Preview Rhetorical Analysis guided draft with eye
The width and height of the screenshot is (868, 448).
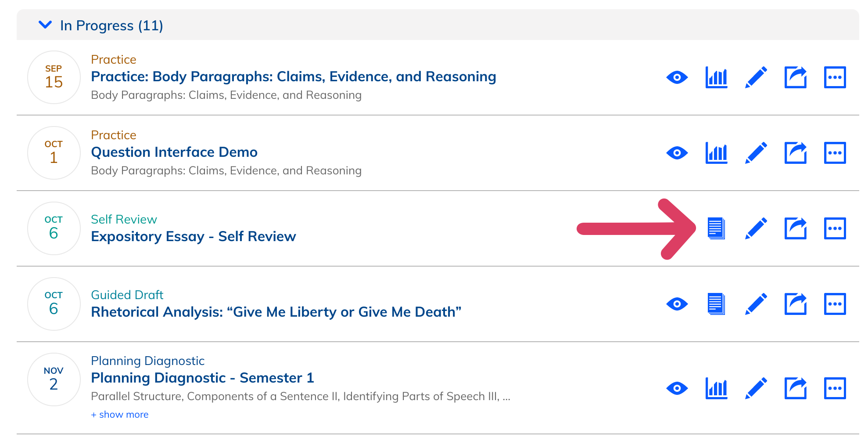click(x=677, y=304)
